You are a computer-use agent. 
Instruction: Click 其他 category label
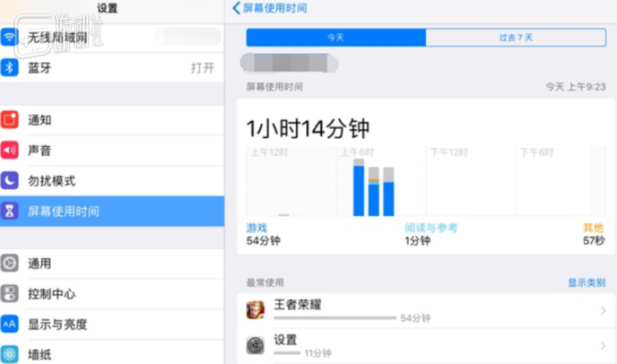[x=593, y=228]
